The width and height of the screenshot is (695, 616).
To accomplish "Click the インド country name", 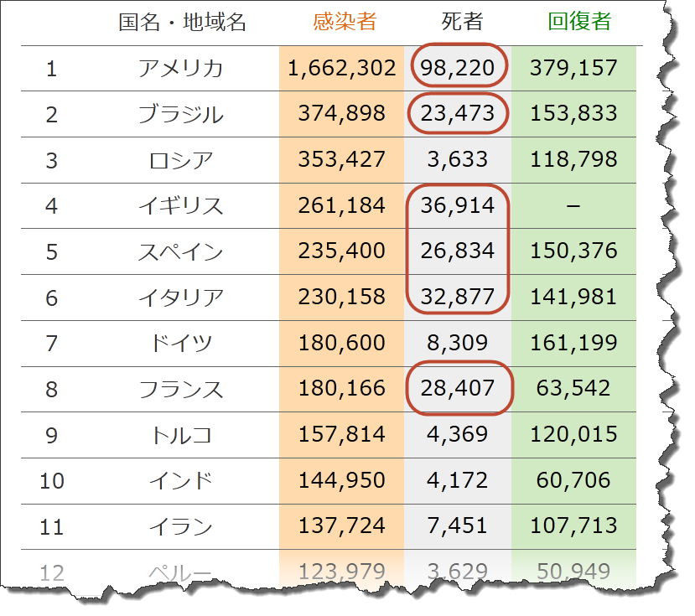I will 181,481.
